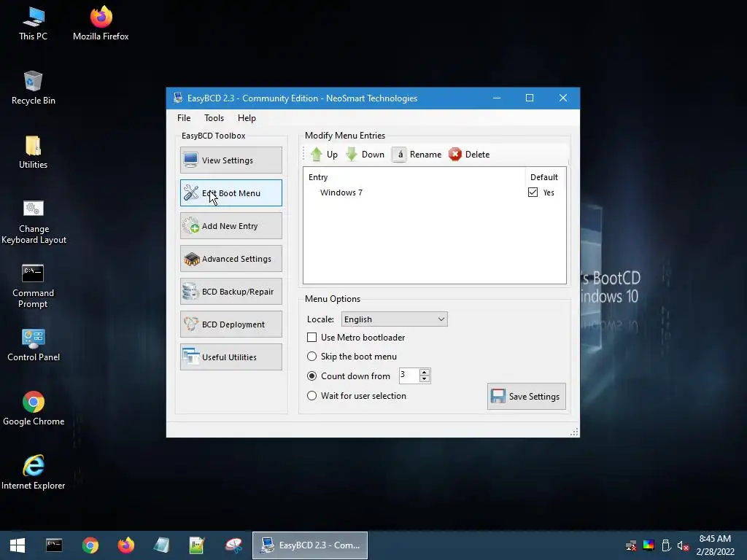Launch Chrome from taskbar

[90, 545]
